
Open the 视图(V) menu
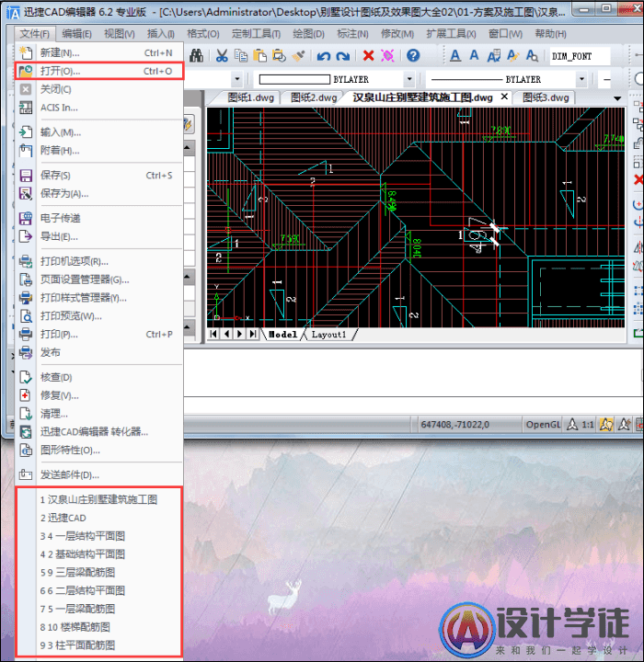pos(120,34)
